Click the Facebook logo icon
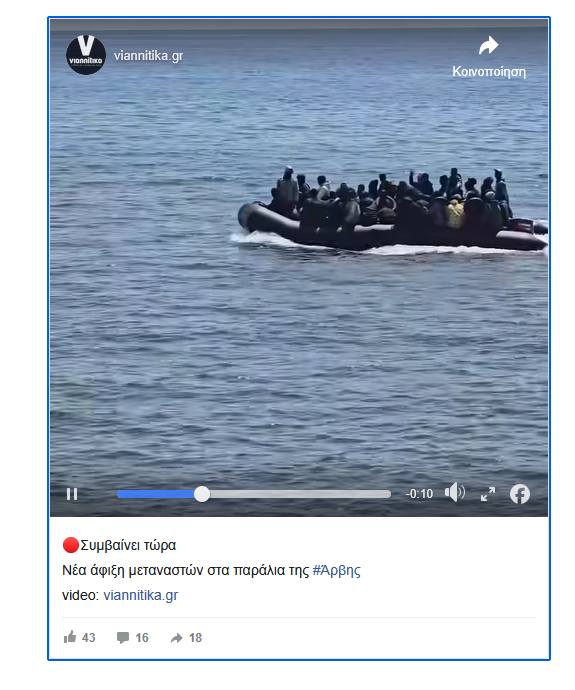The height and width of the screenshot is (690, 575). (520, 494)
